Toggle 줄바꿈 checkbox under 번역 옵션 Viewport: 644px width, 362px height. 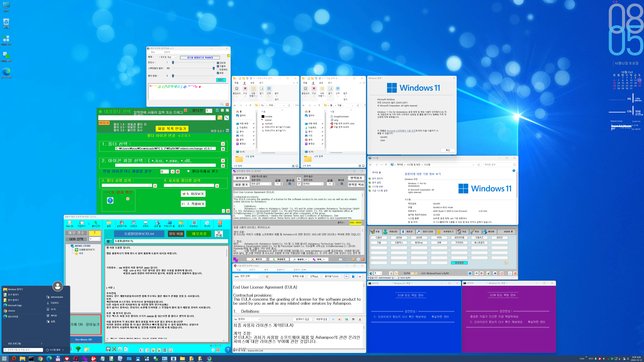[342, 184]
